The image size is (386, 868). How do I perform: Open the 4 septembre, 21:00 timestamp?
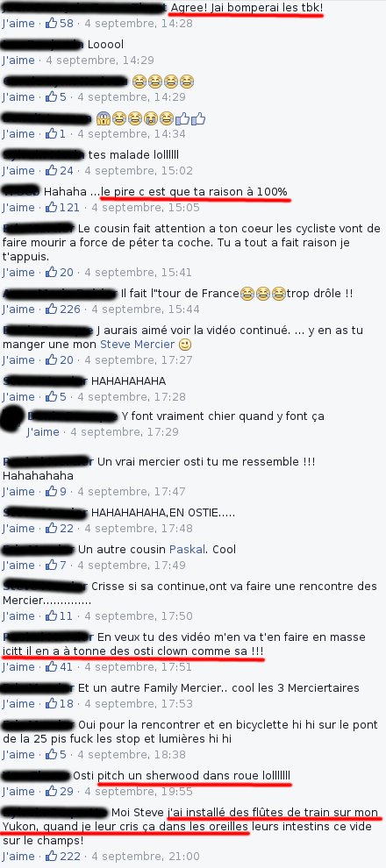pyautogui.click(x=146, y=856)
